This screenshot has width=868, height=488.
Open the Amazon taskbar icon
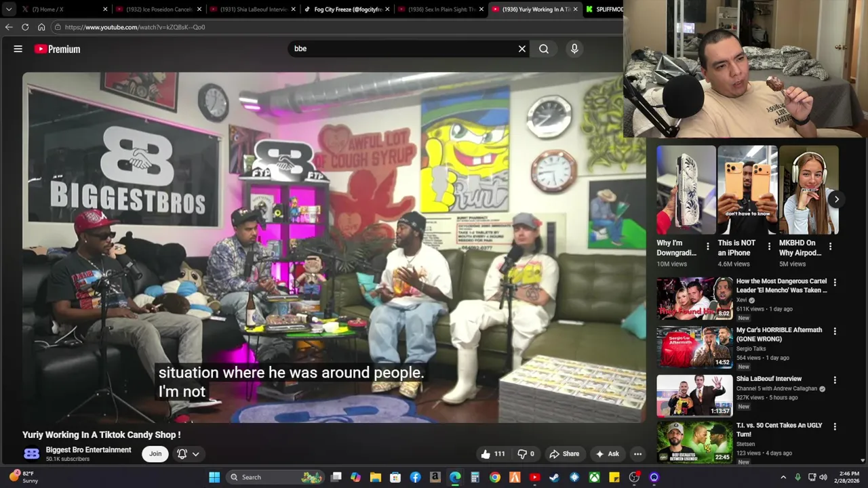click(x=435, y=477)
